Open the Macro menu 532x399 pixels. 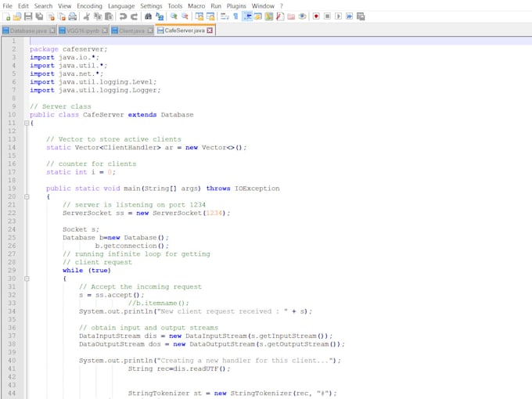[x=196, y=5]
